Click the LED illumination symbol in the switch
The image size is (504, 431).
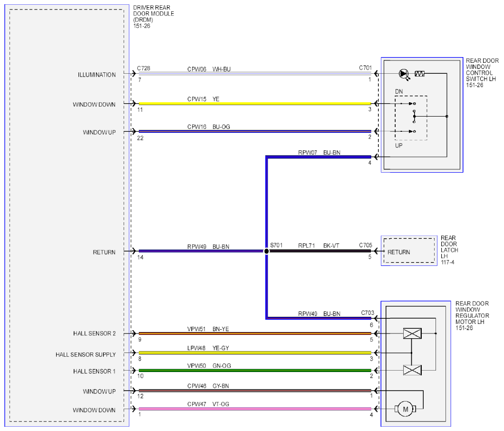click(404, 74)
